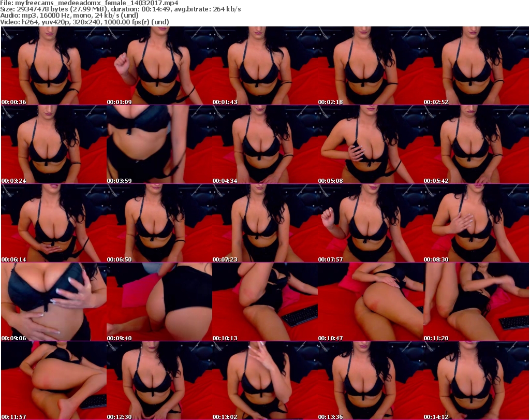Viewport: 530px width, 420px height.
Task: Click the thumbnail labeled 00:07:23
Action: pyautogui.click(x=264, y=223)
